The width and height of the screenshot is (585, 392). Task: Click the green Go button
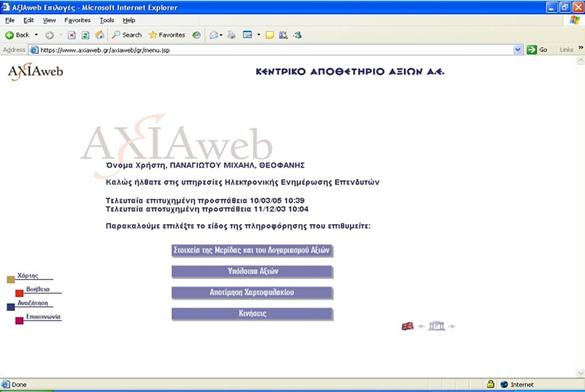pos(537,50)
